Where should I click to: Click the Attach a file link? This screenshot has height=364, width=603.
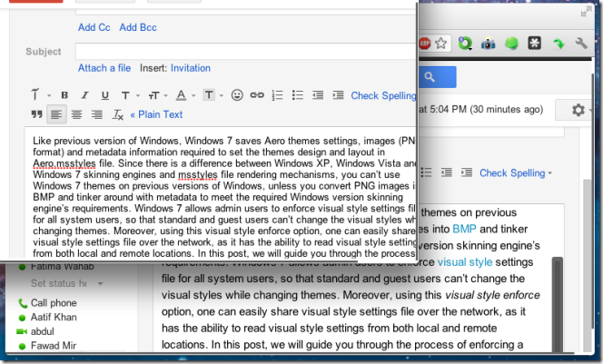click(x=104, y=68)
